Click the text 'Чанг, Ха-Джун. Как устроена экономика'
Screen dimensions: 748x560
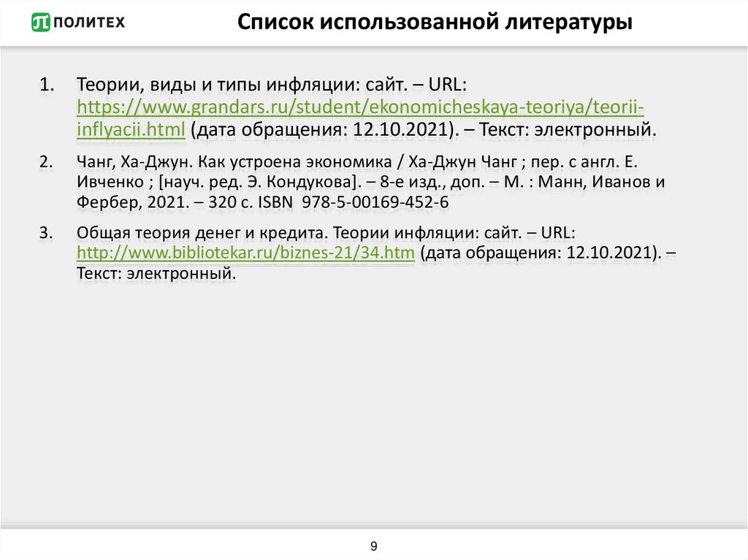(234, 162)
